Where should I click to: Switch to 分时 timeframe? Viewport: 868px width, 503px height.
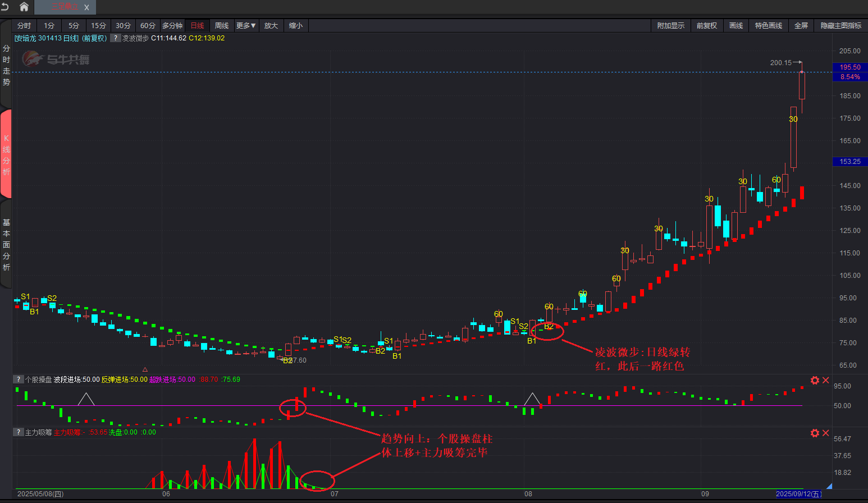tap(24, 26)
